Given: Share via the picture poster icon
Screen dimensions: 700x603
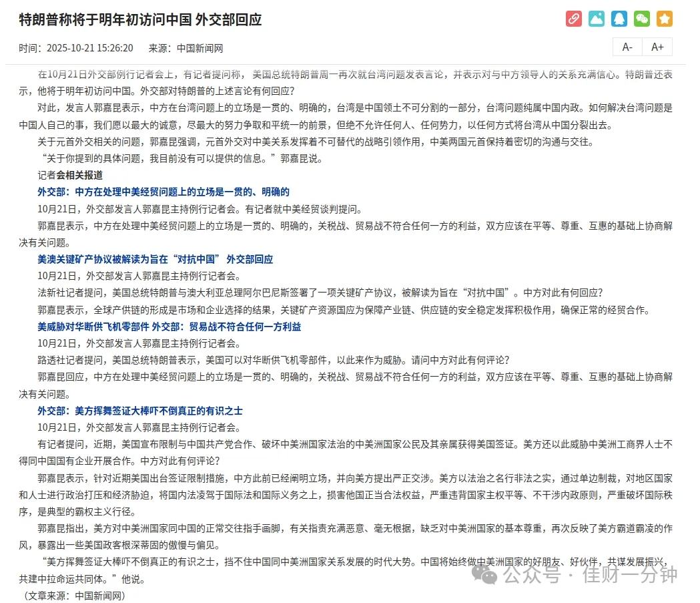Looking at the screenshot, I should click(597, 19).
